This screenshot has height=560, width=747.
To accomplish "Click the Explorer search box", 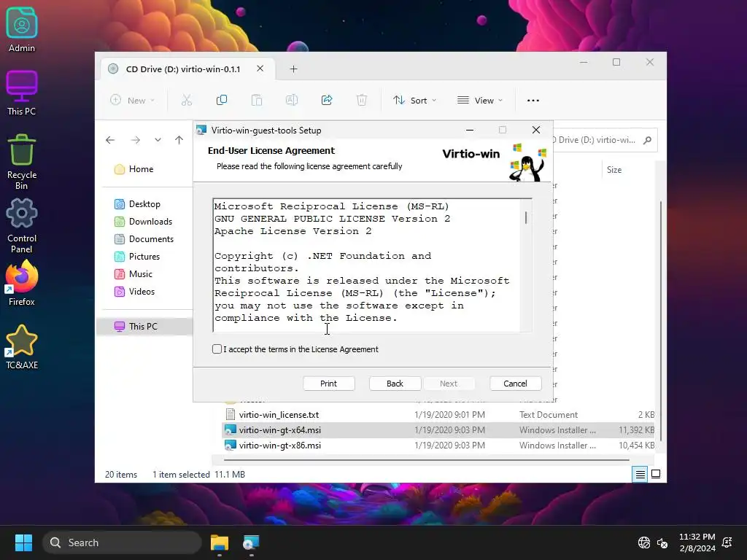I will [605, 140].
